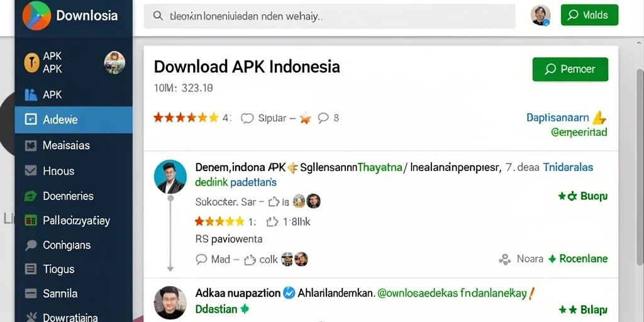Click the Dowratiaina sidebar icon
644x322 pixels.
click(x=31, y=317)
